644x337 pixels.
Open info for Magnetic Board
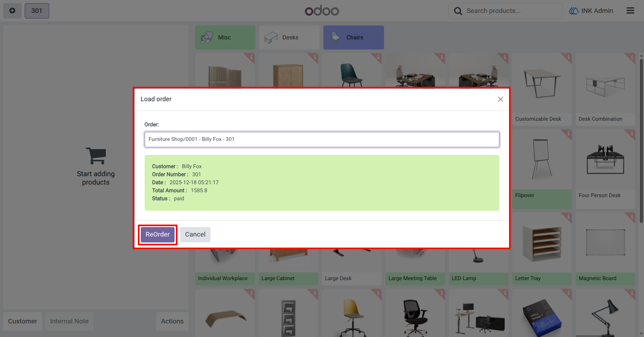pos(631,217)
